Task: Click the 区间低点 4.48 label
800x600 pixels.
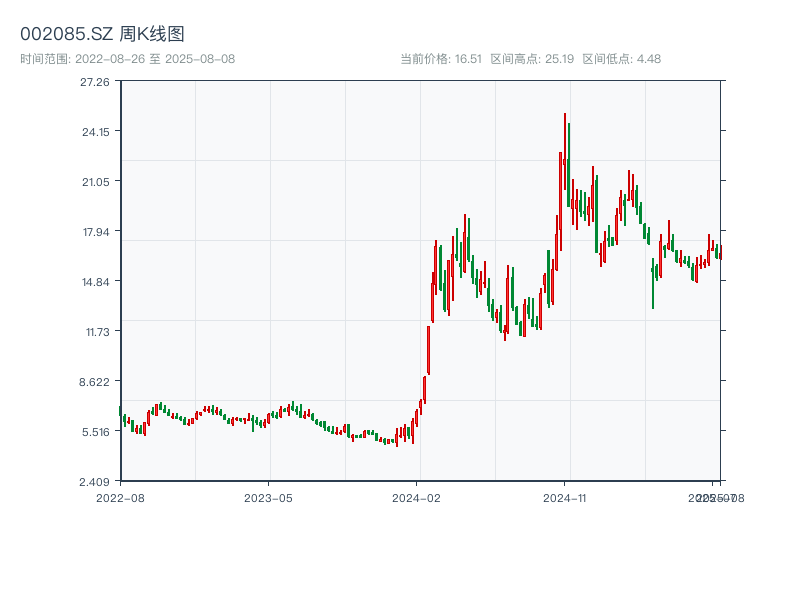Action: pyautogui.click(x=621, y=59)
